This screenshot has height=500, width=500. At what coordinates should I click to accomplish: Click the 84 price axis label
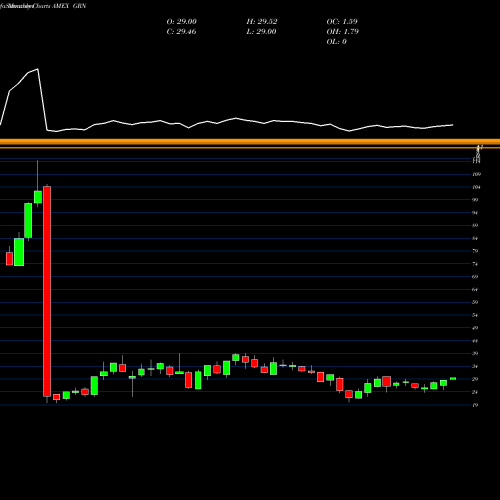coord(475,238)
